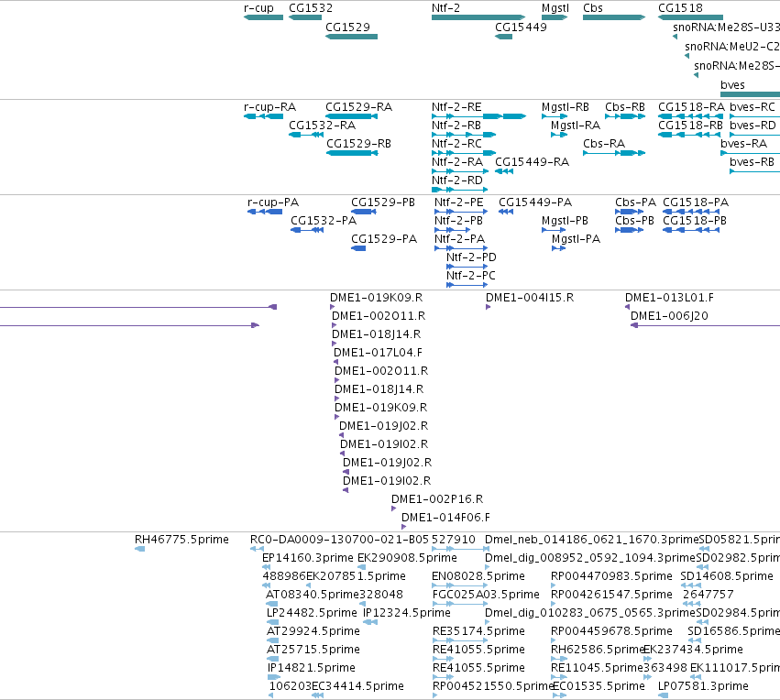Select the bves-RB transcript label
780x700 pixels.
(x=753, y=161)
